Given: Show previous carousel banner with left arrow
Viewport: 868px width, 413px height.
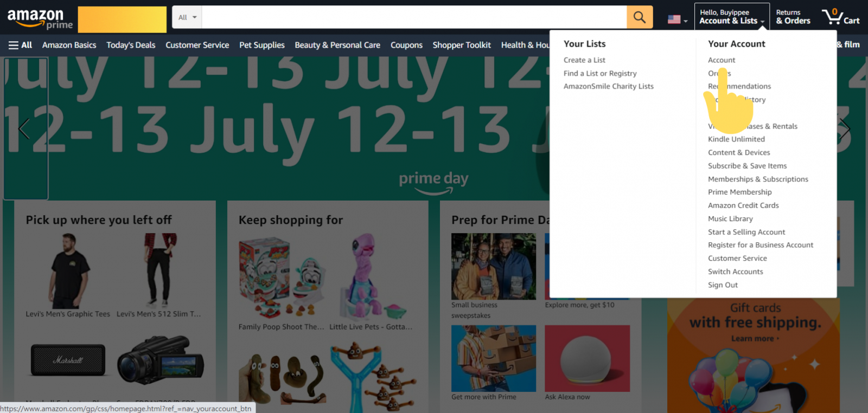Looking at the screenshot, I should [24, 129].
